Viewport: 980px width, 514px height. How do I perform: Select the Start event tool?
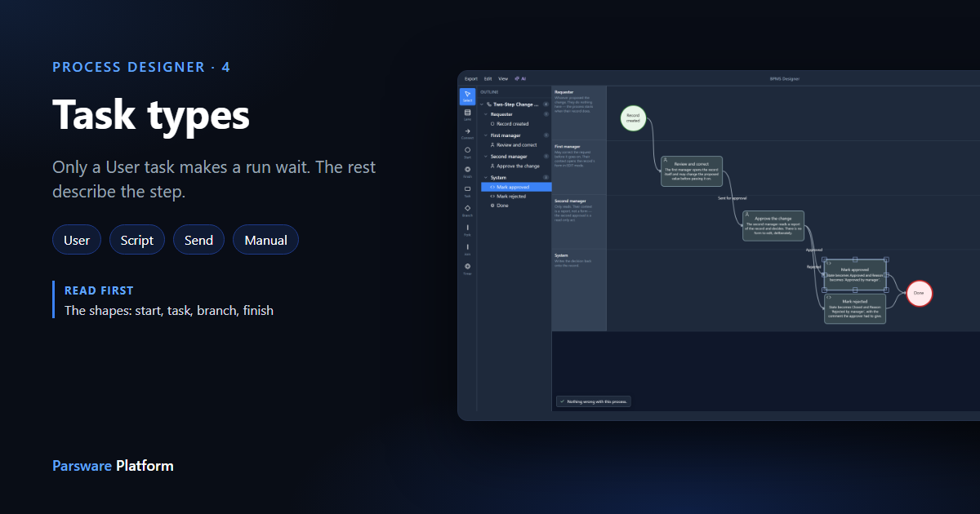tap(467, 153)
